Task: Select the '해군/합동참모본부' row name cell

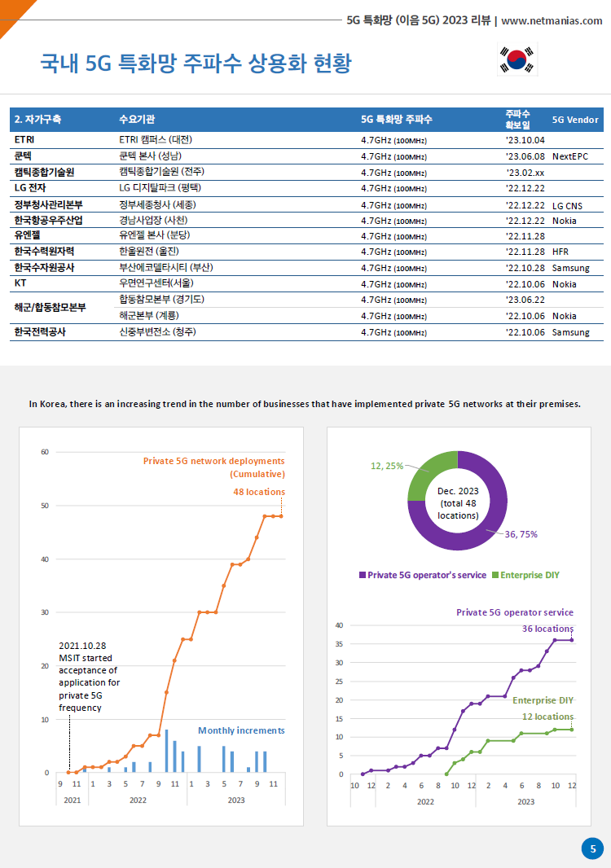Action: (x=50, y=307)
